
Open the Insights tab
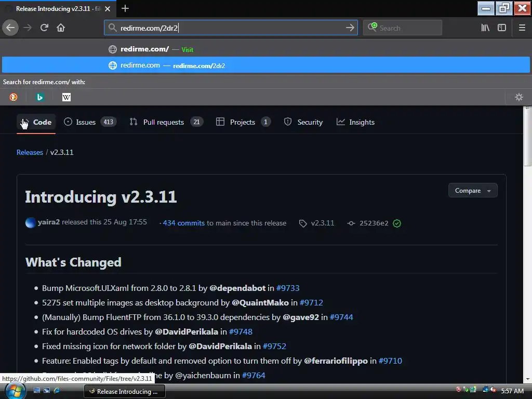click(x=355, y=122)
